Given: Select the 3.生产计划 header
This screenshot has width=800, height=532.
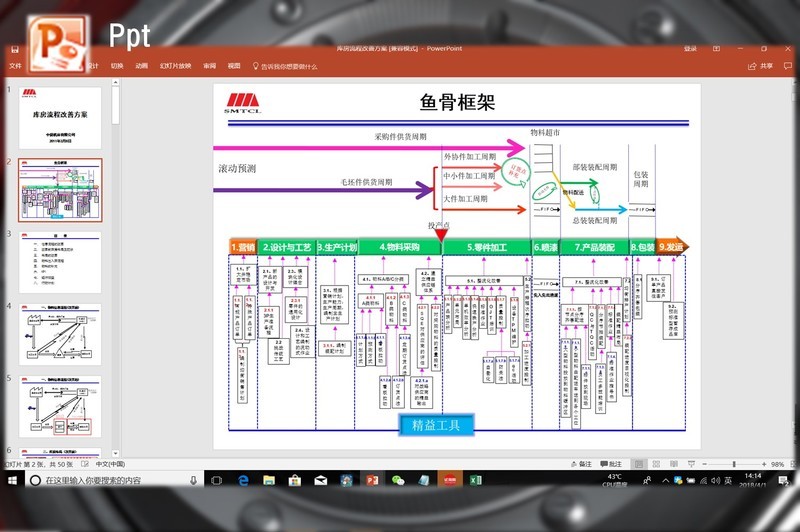Looking at the screenshot, I should point(337,247).
